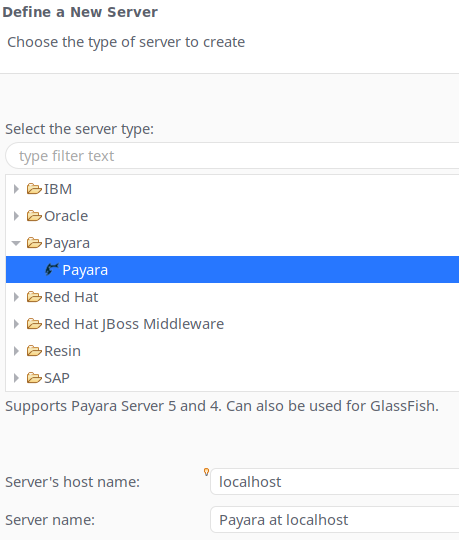
Task: Click the Server name field
Action: [335, 519]
